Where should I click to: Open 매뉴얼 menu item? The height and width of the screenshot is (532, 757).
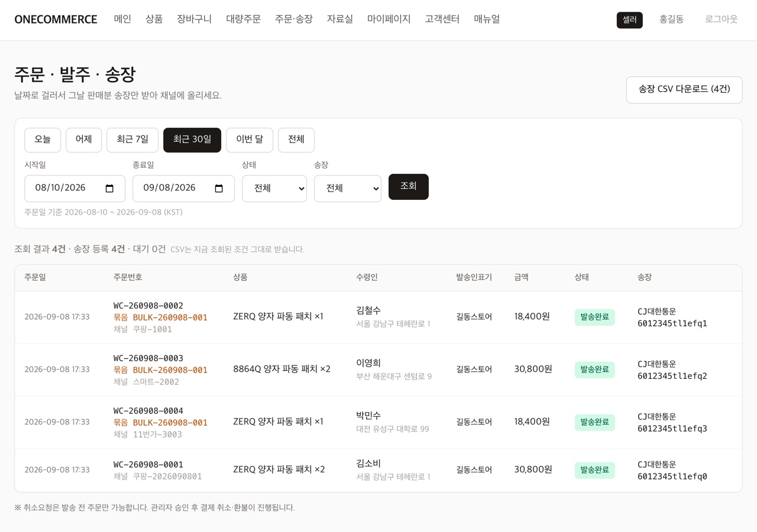point(487,19)
